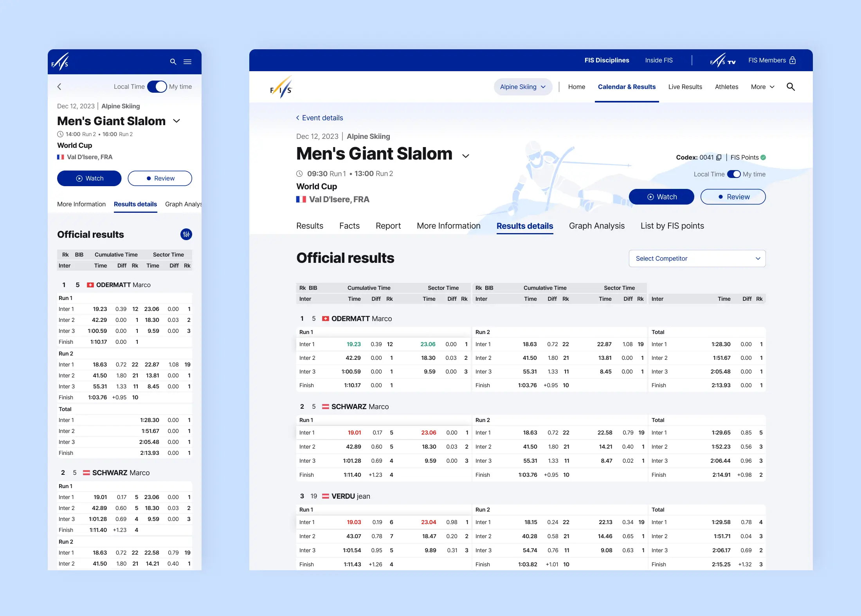Screen dimensions: 861x616
Task: Click SCHWARZ Marco name in desktop results
Action: tap(360, 407)
